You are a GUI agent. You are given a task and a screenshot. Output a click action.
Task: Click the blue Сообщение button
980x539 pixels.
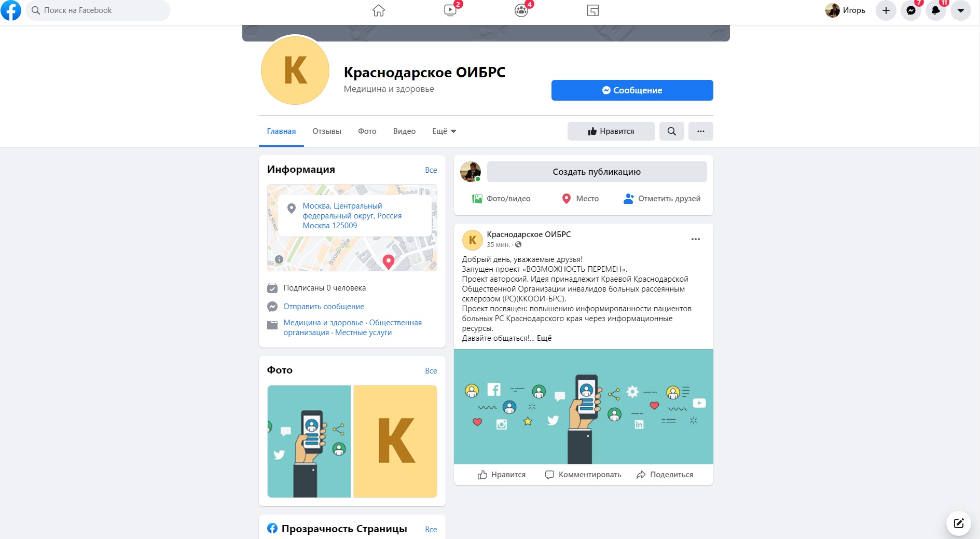632,90
